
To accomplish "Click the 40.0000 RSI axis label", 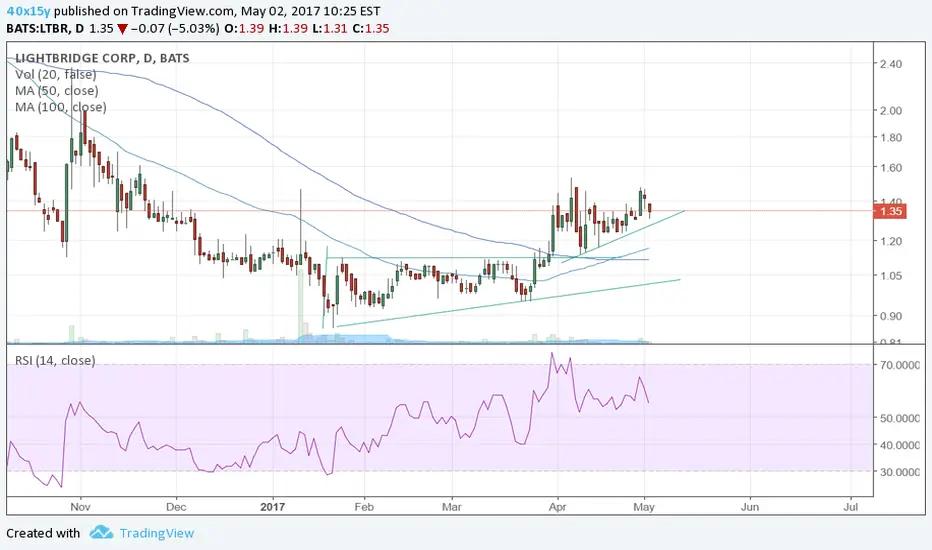I will coord(900,445).
